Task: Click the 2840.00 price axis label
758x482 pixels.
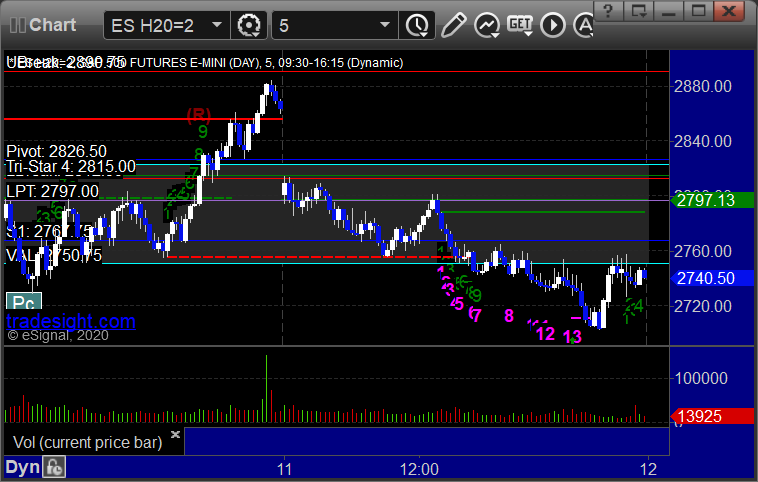Action: [702, 142]
